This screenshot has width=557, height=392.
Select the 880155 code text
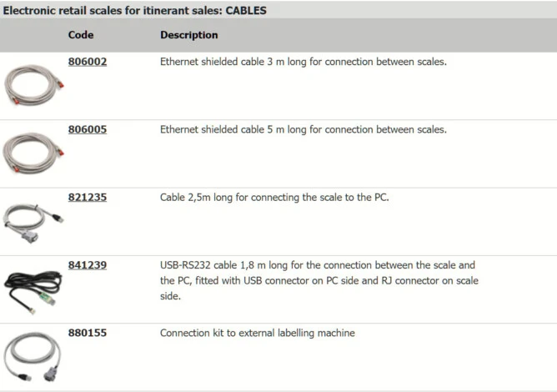pos(88,333)
